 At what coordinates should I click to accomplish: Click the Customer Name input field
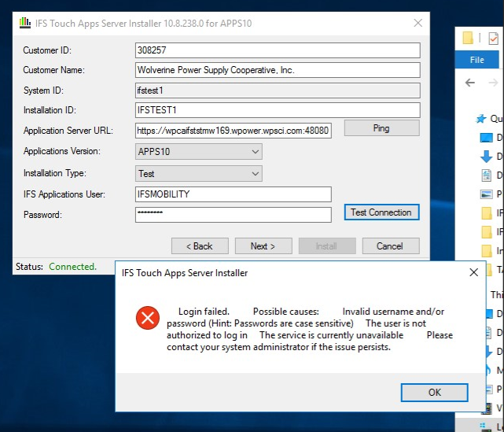click(278, 70)
